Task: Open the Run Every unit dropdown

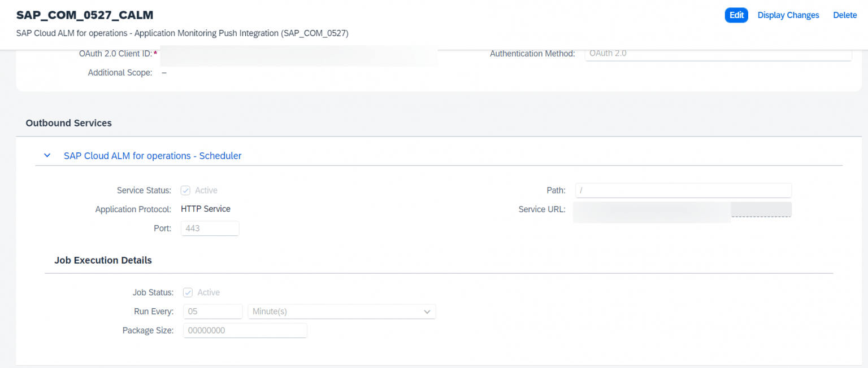Action: point(429,311)
